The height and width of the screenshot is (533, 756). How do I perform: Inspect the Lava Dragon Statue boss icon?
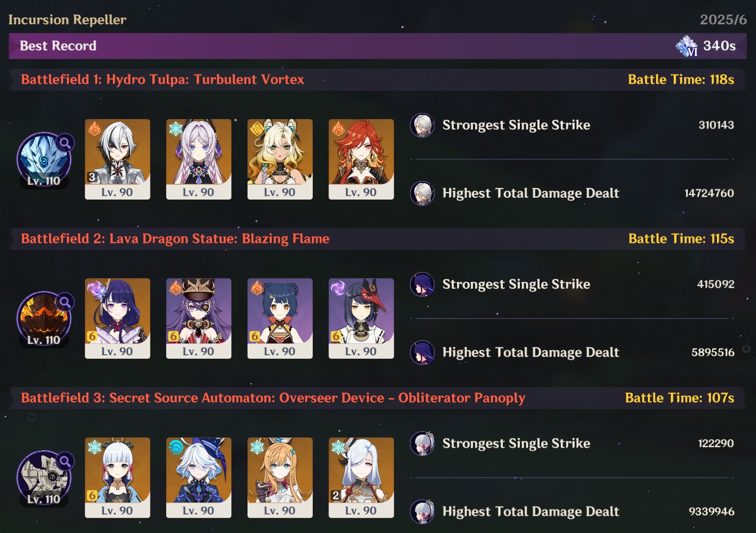[x=44, y=319]
